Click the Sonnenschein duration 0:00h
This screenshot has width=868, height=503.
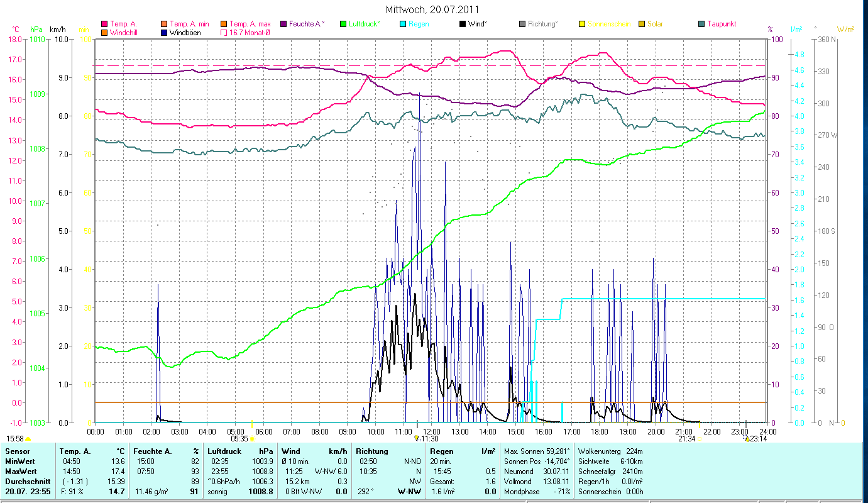[x=635, y=492]
